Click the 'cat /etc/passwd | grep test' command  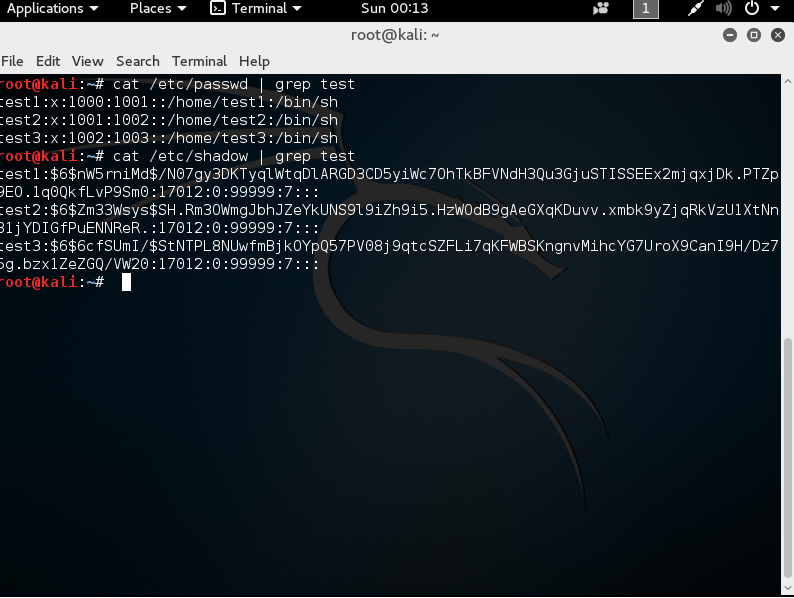point(234,84)
